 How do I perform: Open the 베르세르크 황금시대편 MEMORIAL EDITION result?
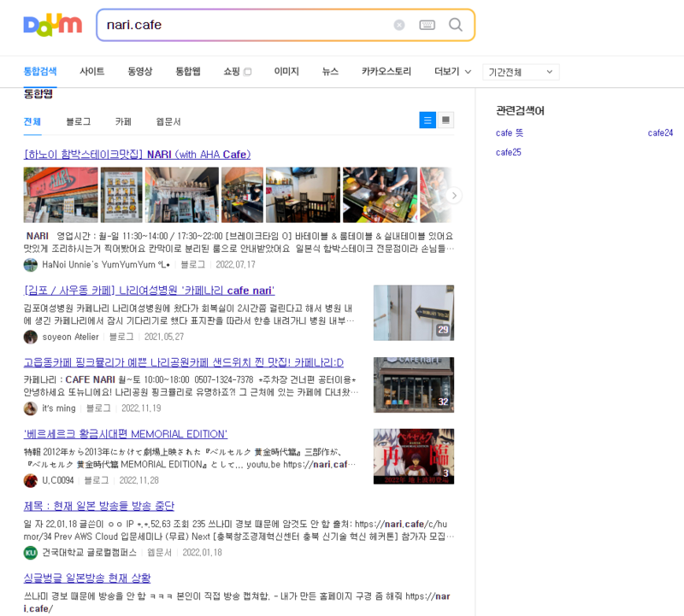pos(126,434)
